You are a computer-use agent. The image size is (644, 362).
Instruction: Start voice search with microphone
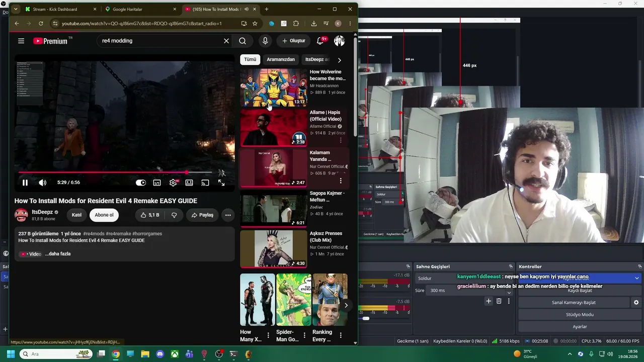click(x=265, y=41)
